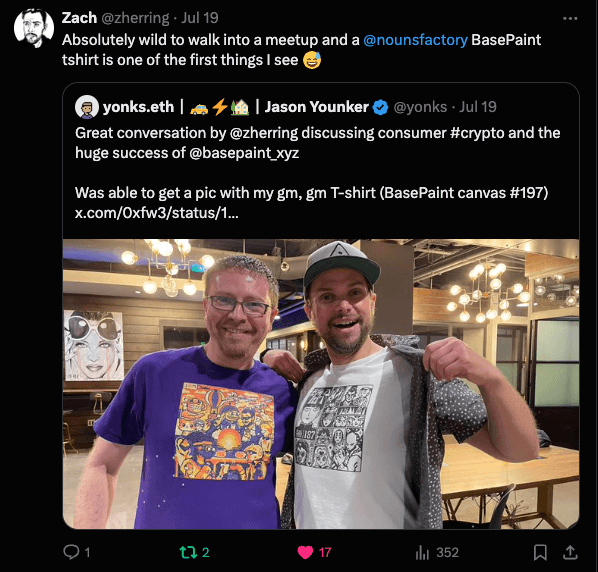Open Zach's profile avatar
Image resolution: width=598 pixels, height=572 pixels.
pyautogui.click(x=34, y=28)
